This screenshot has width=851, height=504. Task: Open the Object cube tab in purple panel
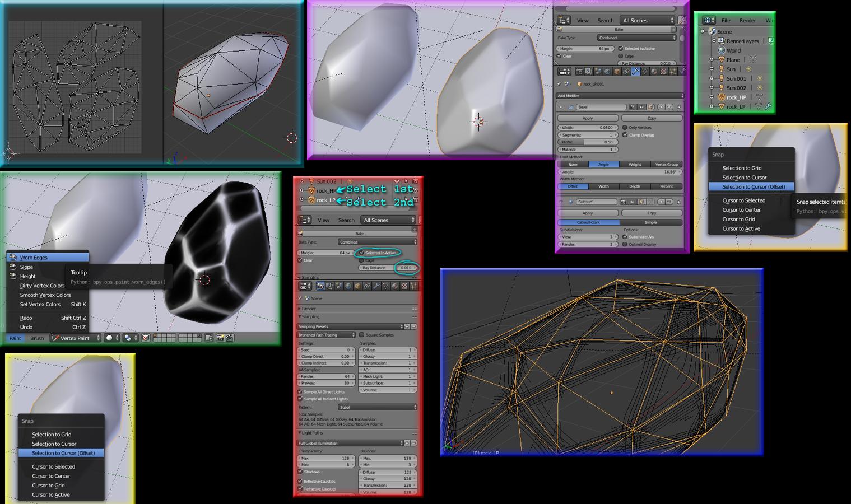coord(617,72)
